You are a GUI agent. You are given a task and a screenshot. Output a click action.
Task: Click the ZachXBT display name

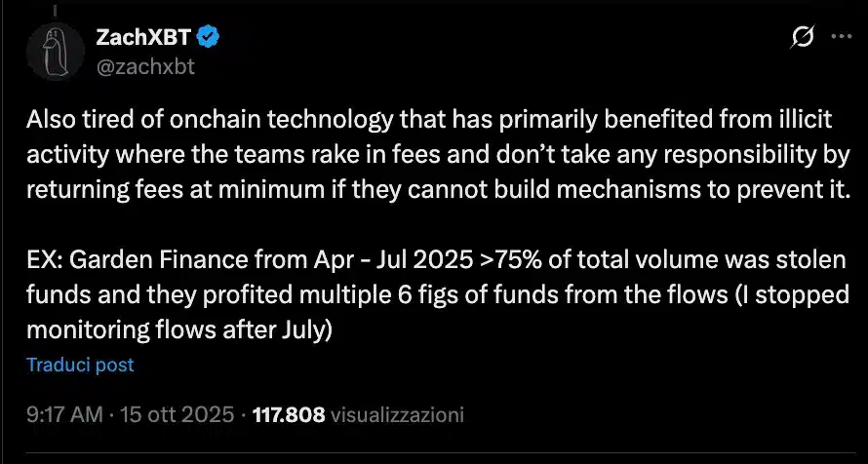(x=143, y=38)
